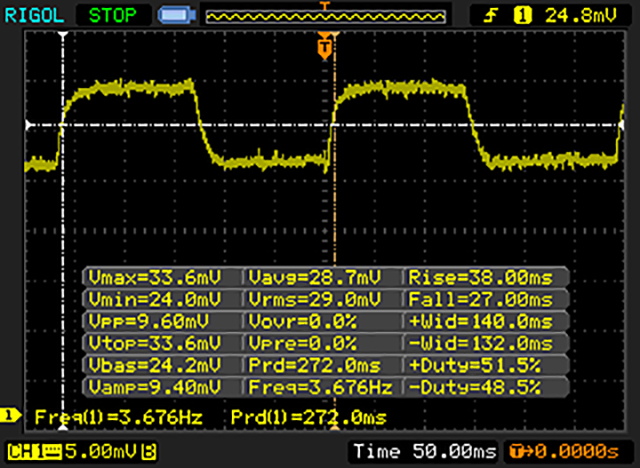Viewport: 640px width, 468px height.
Task: Click the Vtop=33.6mV measurement
Action: [x=155, y=343]
